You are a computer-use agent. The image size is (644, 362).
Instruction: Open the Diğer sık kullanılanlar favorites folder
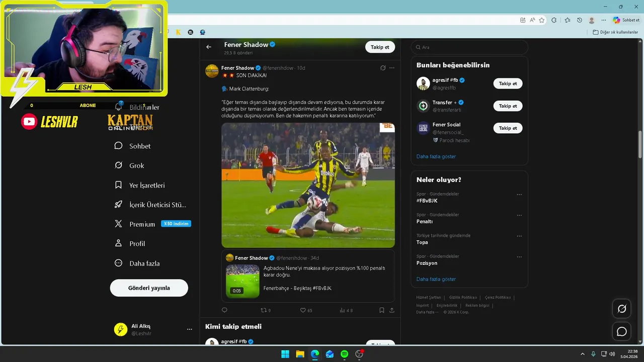615,32
